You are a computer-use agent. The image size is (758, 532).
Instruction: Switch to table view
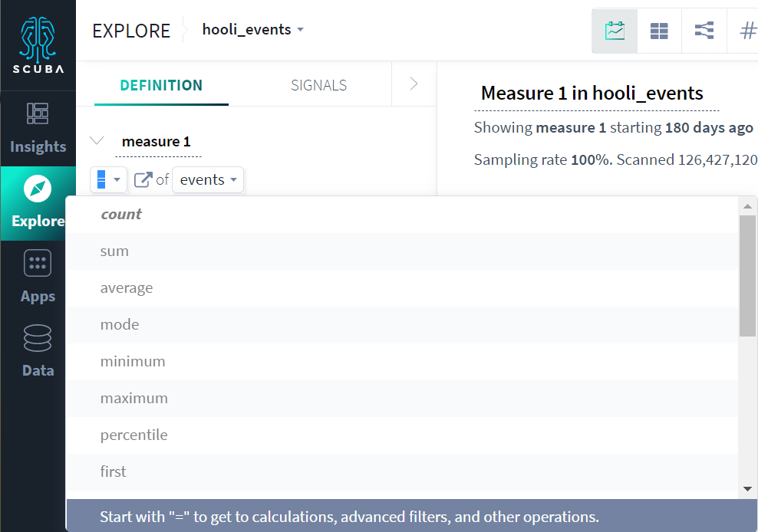[x=659, y=31]
